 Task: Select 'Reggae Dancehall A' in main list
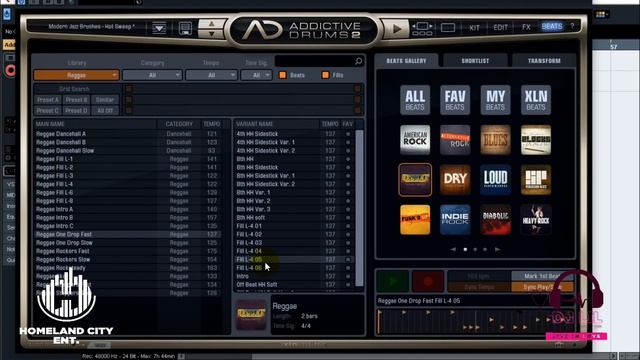tap(128, 134)
